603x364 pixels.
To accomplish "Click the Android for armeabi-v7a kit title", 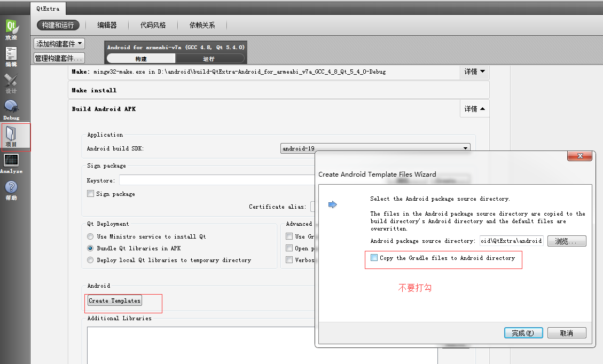I will [x=176, y=48].
